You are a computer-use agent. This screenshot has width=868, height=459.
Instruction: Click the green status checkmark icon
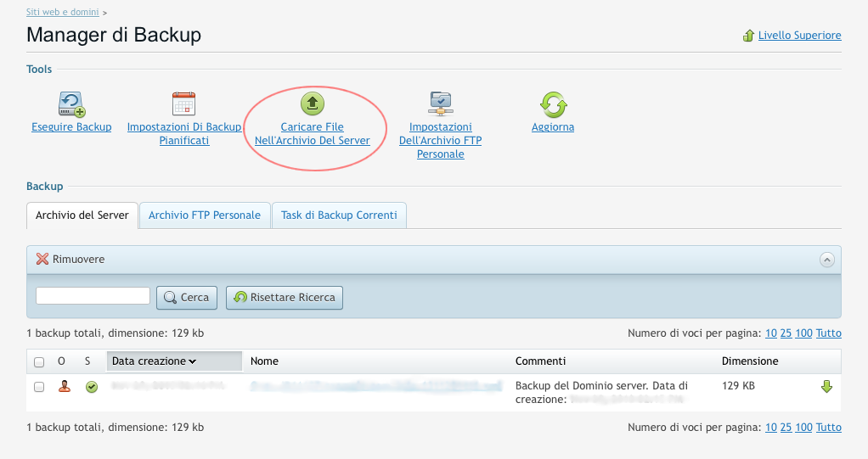pyautogui.click(x=92, y=387)
